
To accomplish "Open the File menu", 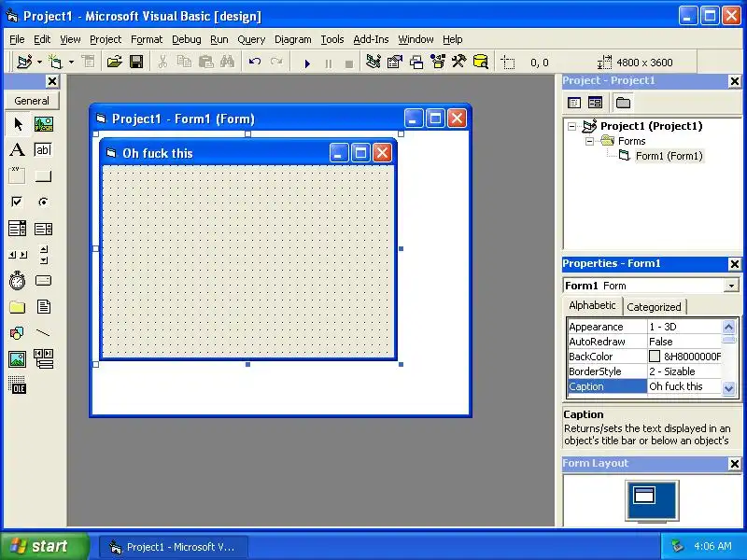I will click(x=17, y=39).
